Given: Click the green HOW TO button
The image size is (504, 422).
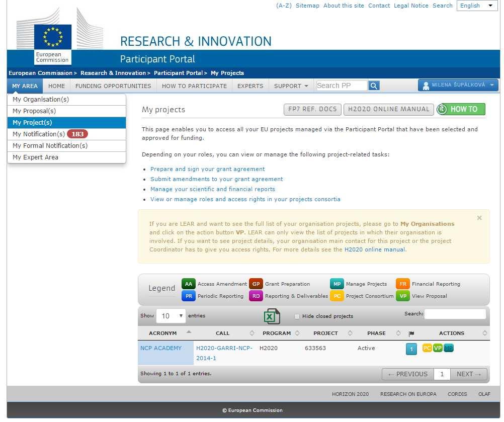Looking at the screenshot, I should (461, 109).
